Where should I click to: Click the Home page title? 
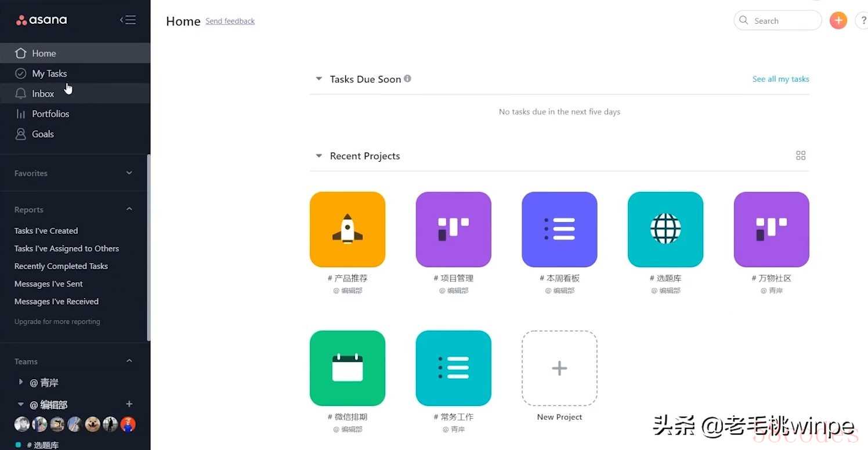pyautogui.click(x=183, y=21)
